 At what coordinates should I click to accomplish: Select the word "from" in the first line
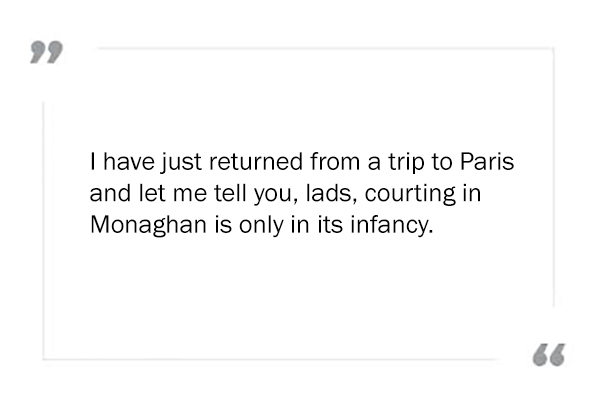pyautogui.click(x=335, y=161)
